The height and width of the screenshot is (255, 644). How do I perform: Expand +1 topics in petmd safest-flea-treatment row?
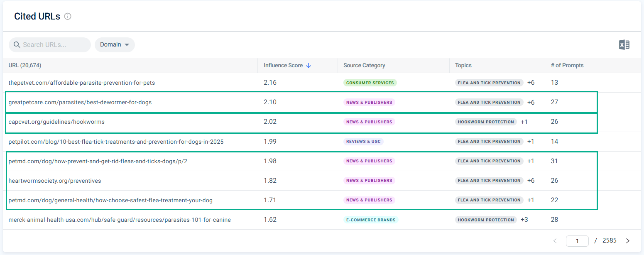coord(531,200)
